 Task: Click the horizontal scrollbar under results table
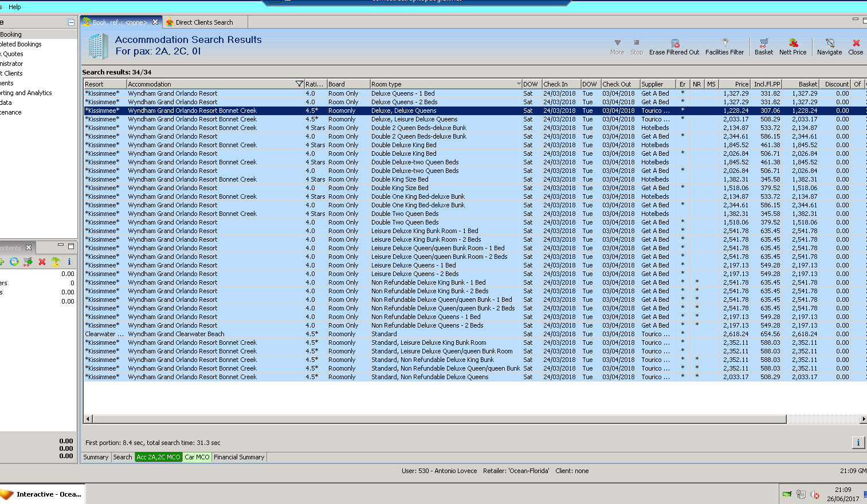(x=439, y=419)
